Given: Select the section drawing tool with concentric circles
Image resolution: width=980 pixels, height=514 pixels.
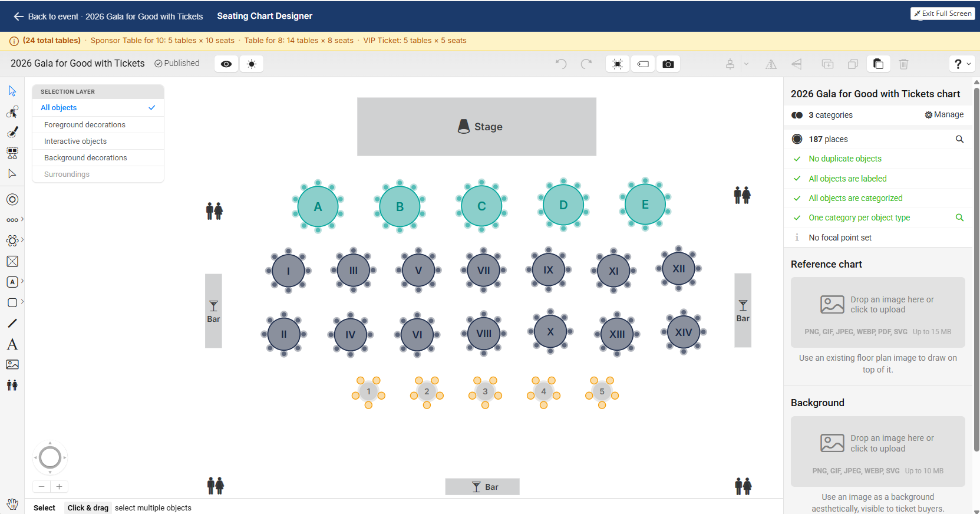Looking at the screenshot, I should click(x=12, y=199).
